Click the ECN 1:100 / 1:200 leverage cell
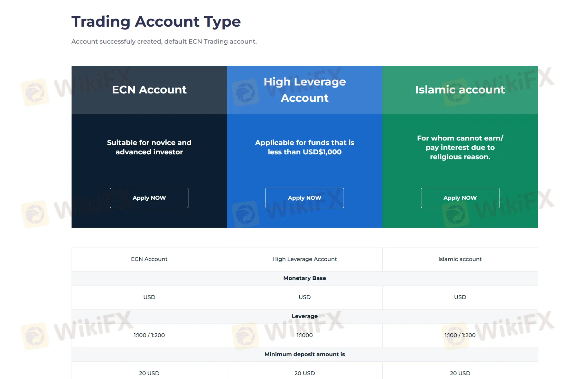The image size is (588, 379). click(149, 335)
